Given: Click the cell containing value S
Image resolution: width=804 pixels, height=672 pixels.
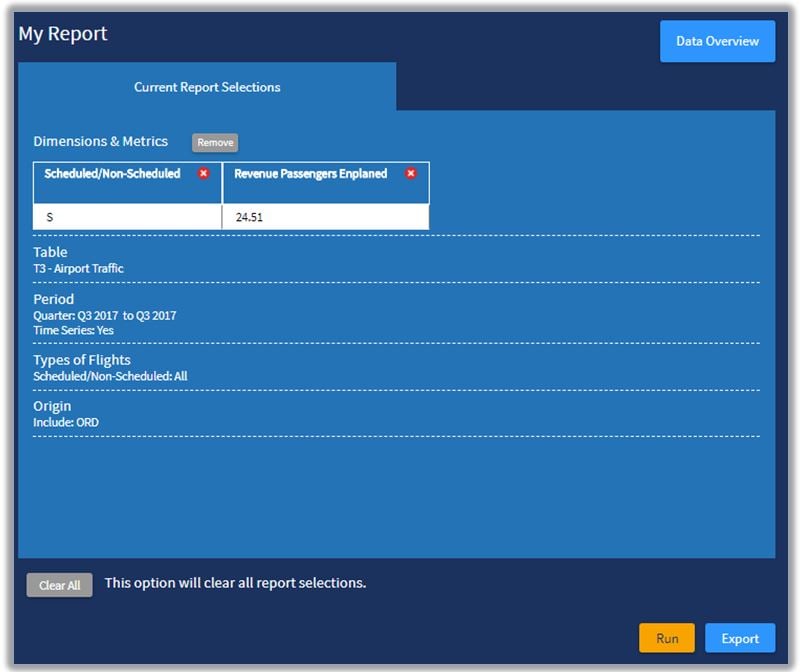Looking at the screenshot, I should [x=127, y=217].
